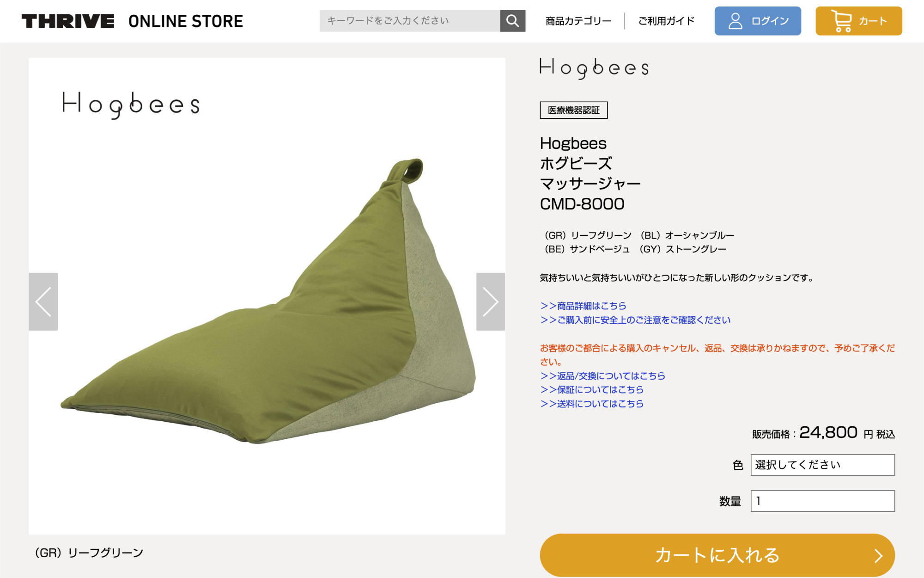
Task: Open the 商品詳細はこちら link
Action: (584, 306)
